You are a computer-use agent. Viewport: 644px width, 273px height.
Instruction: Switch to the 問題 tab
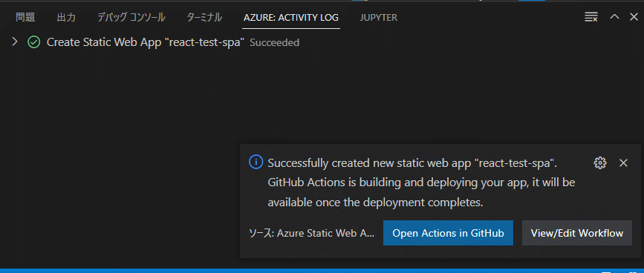pyautogui.click(x=25, y=17)
